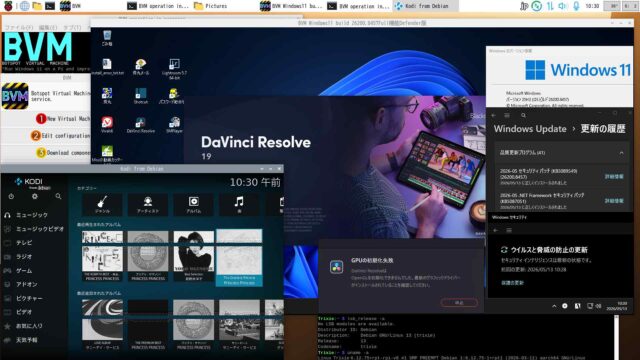Open the install_amd_setter file icon

tap(107, 67)
